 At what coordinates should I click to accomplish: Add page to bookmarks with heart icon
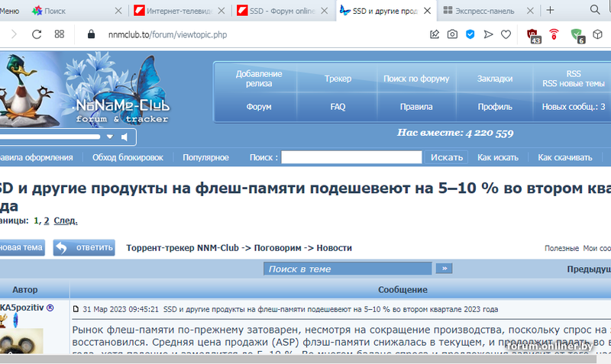pyautogui.click(x=506, y=34)
